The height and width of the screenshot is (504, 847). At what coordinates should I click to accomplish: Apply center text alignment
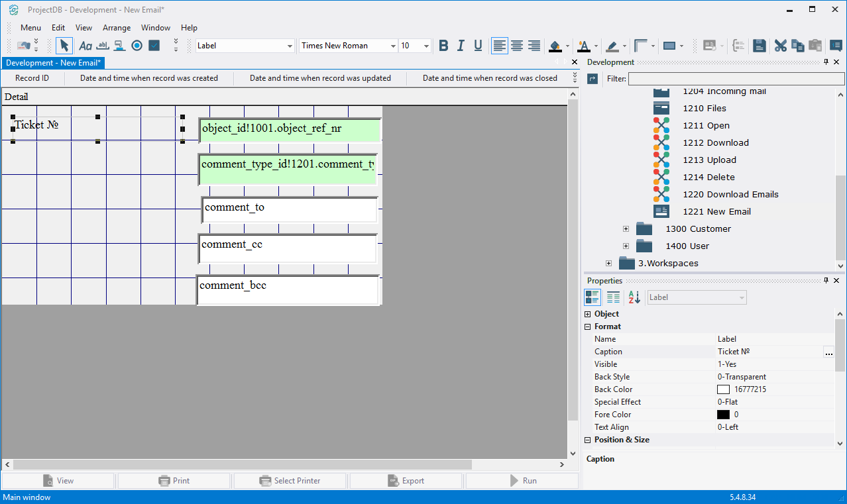(x=516, y=46)
